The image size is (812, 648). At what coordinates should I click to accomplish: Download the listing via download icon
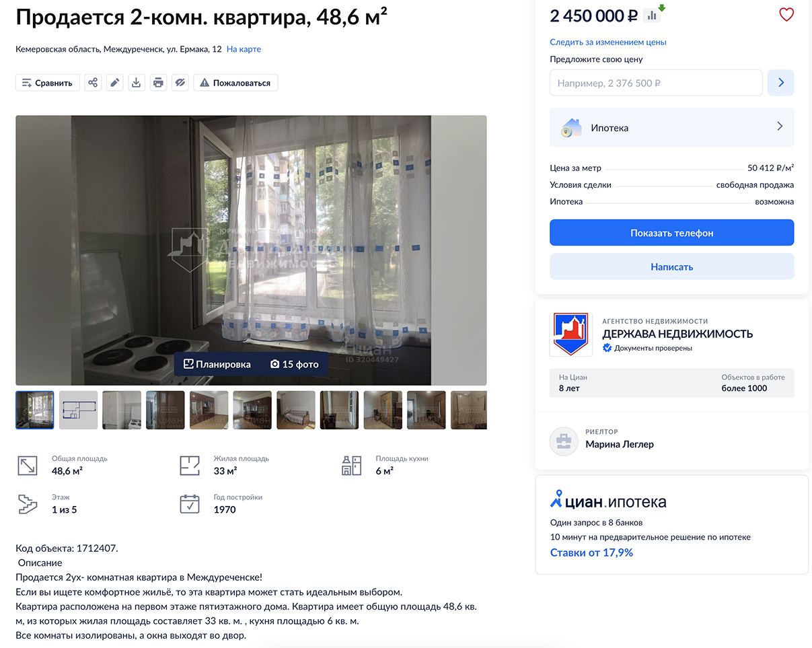click(x=137, y=83)
